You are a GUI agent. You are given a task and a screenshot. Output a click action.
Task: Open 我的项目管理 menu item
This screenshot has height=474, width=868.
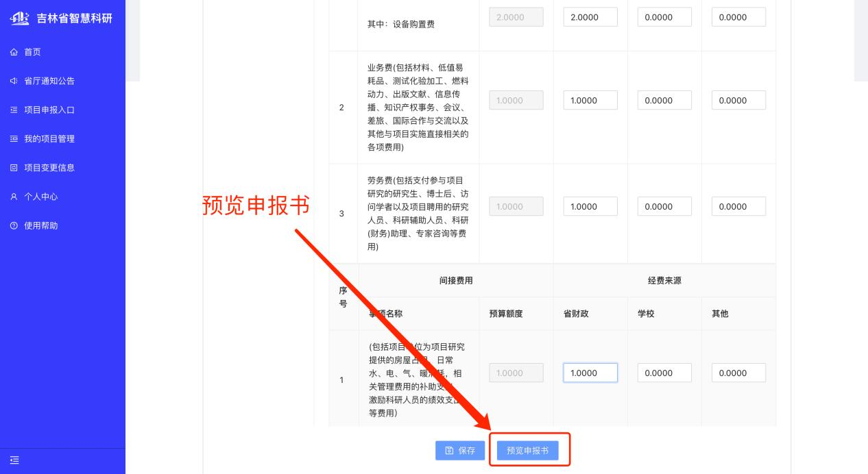49,139
